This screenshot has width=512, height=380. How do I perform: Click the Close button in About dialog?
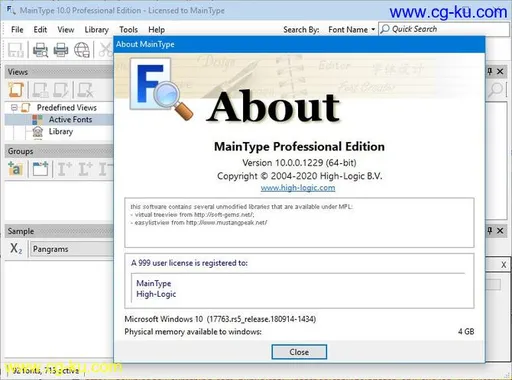tap(299, 352)
